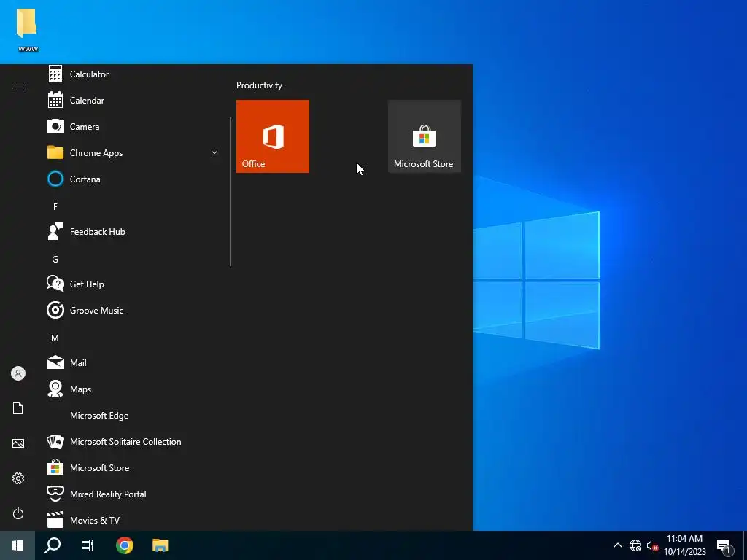Open the Pictures icon in Start sidebar
The width and height of the screenshot is (747, 560).
[18, 443]
